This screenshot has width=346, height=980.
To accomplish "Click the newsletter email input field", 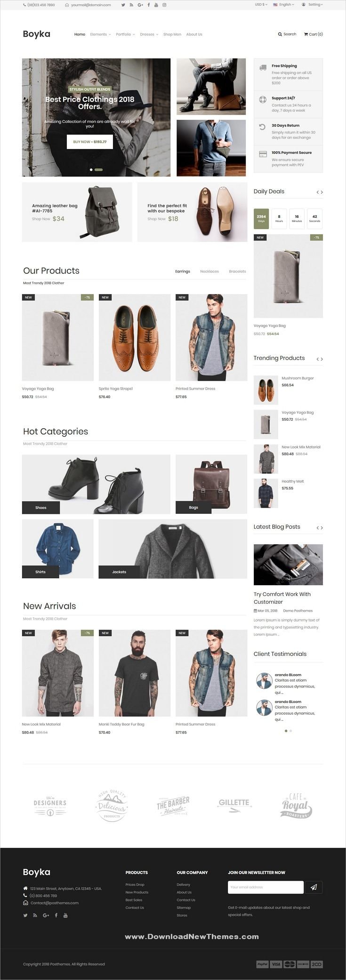I will [266, 887].
